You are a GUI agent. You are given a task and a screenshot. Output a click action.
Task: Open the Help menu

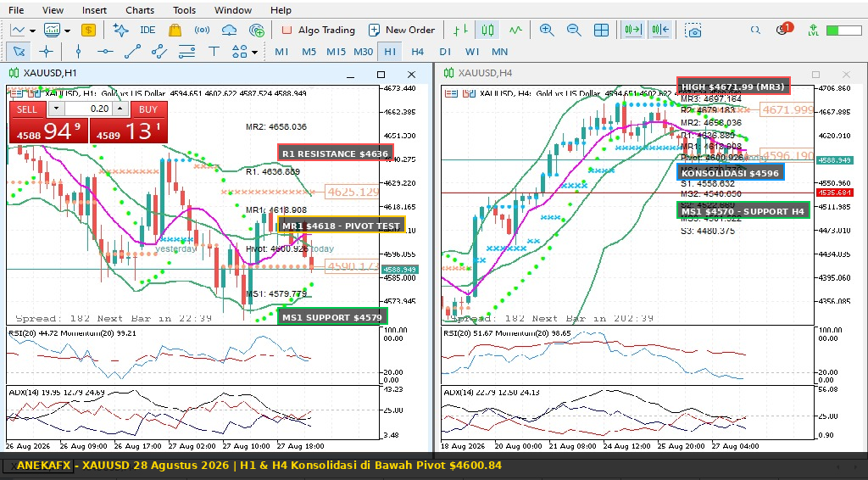point(281,10)
